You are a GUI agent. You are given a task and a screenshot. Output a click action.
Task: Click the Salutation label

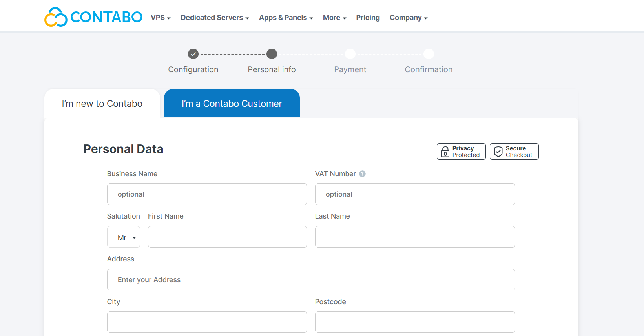pos(124,216)
